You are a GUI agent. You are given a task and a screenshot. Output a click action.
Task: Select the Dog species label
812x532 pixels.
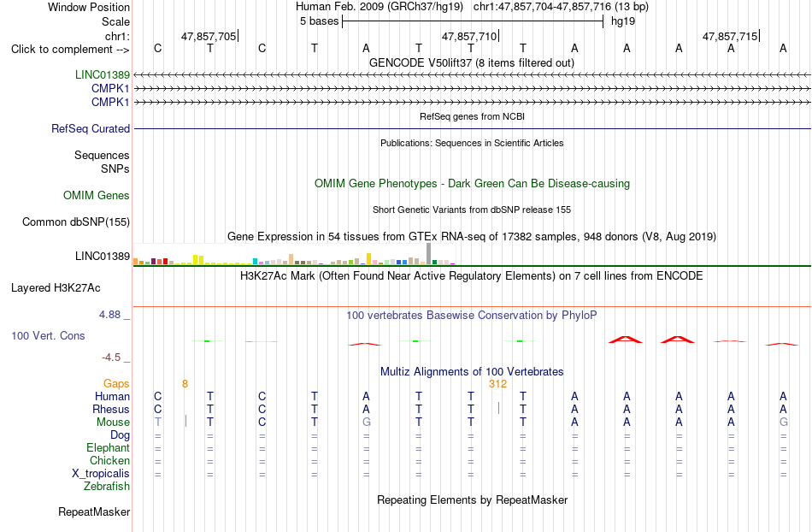(120, 435)
